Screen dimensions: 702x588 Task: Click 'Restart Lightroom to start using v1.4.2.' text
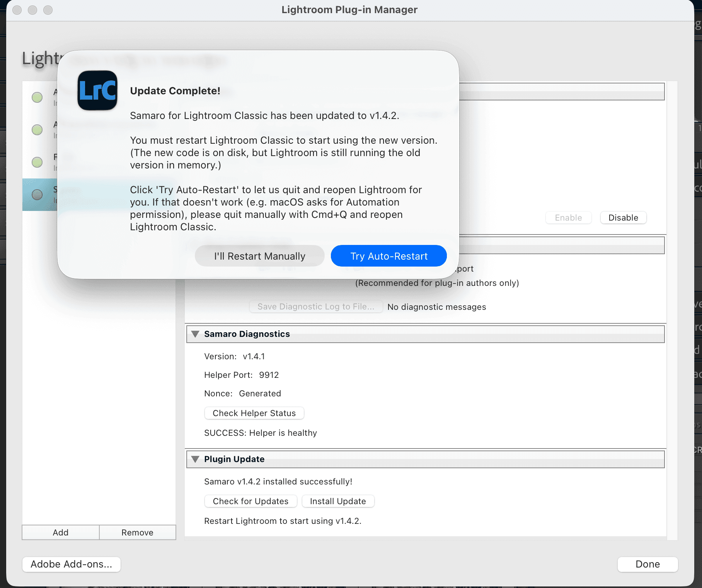pyautogui.click(x=283, y=521)
